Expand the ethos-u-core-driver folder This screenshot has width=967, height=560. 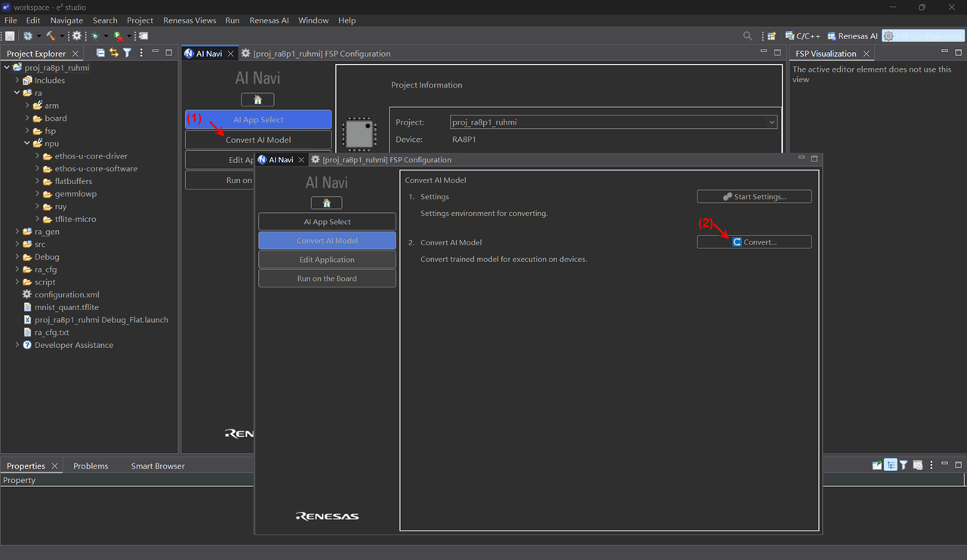pyautogui.click(x=37, y=156)
